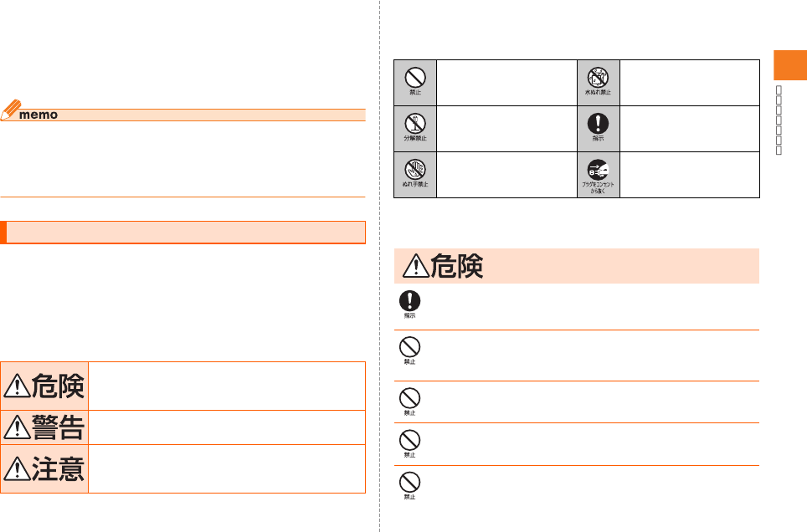The width and height of the screenshot is (807, 532).
Task: Click the 水ぬれ禁止 no-water icon
Action: click(598, 82)
